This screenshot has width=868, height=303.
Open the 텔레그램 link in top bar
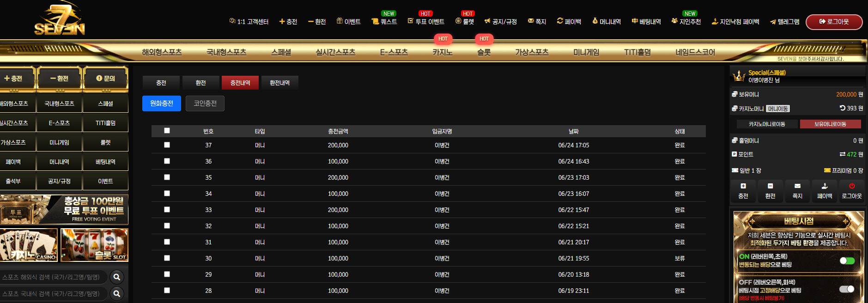tap(784, 22)
